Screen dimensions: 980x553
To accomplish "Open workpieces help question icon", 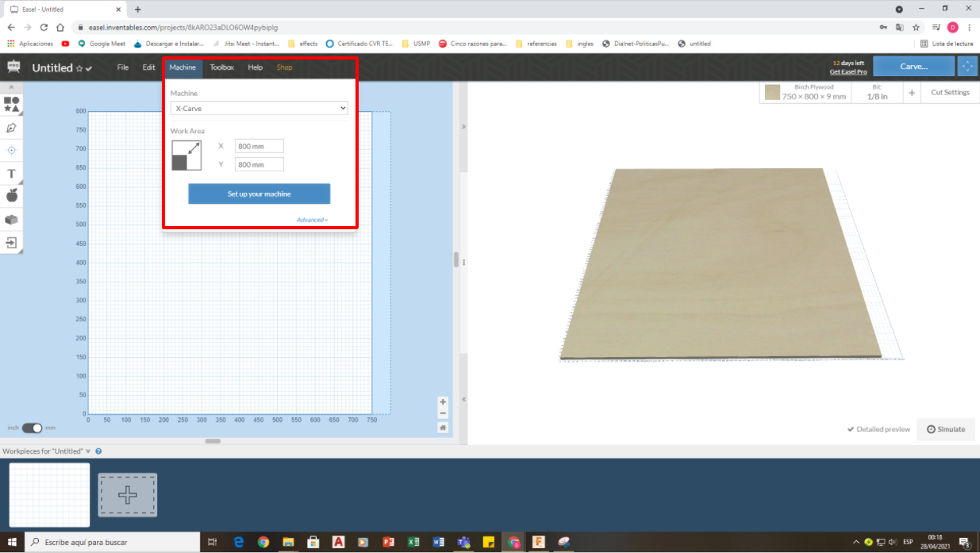I will pos(98,451).
